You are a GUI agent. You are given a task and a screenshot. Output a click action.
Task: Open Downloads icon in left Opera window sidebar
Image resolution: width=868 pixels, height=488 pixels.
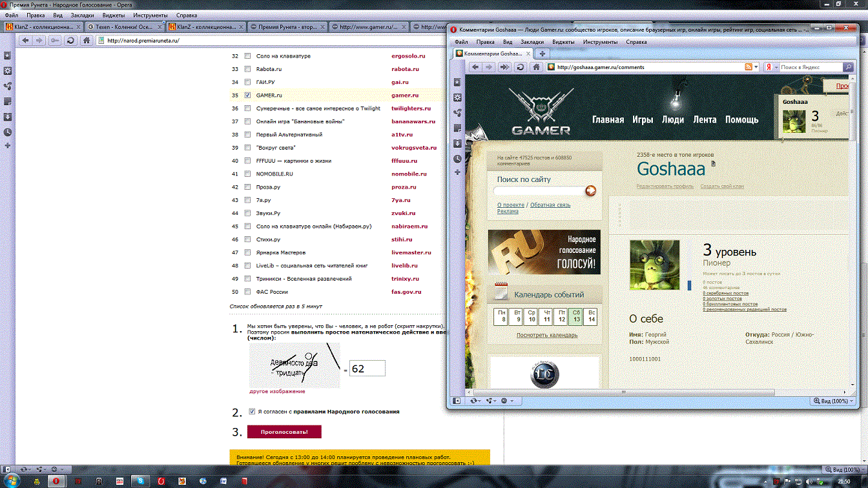tap(8, 117)
